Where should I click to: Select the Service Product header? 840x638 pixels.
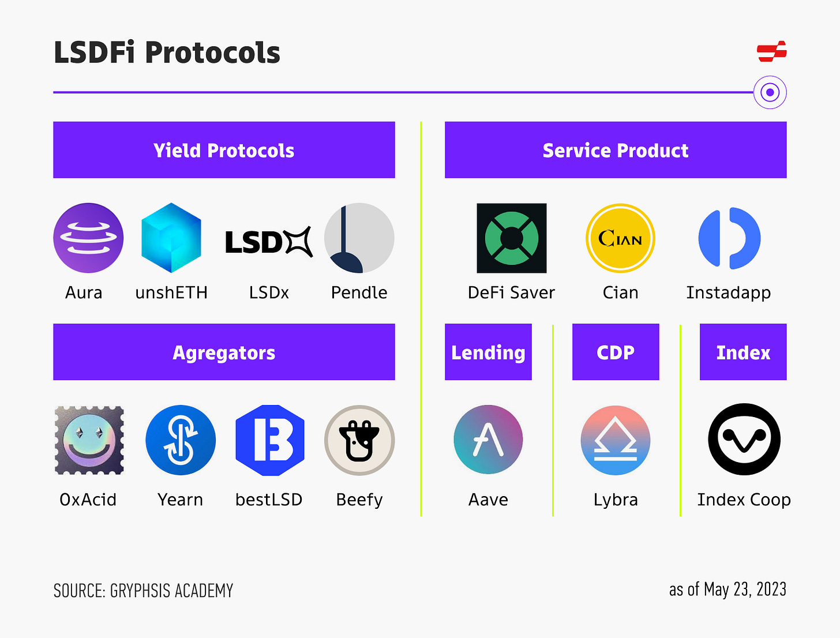tap(616, 150)
